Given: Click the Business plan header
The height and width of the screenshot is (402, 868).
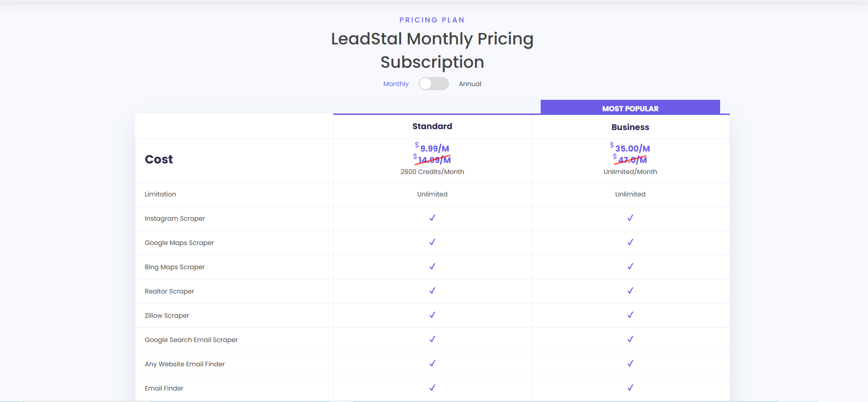Looking at the screenshot, I should [630, 127].
